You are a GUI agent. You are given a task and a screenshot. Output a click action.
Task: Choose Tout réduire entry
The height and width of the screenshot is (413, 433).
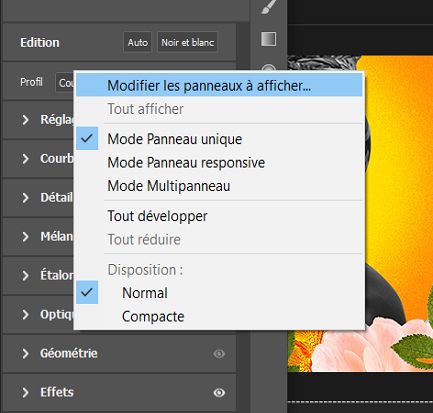[219, 239]
